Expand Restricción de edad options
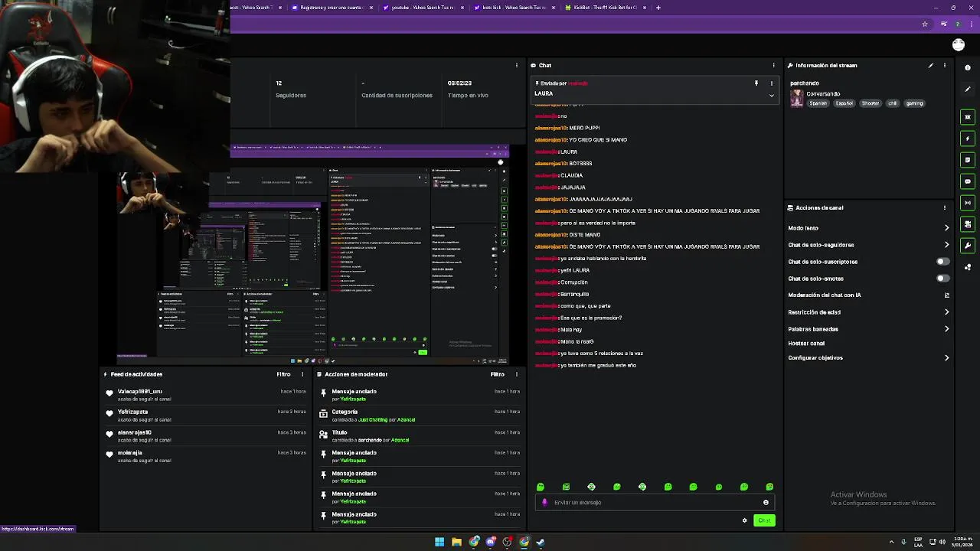The width and height of the screenshot is (980, 551). [946, 312]
